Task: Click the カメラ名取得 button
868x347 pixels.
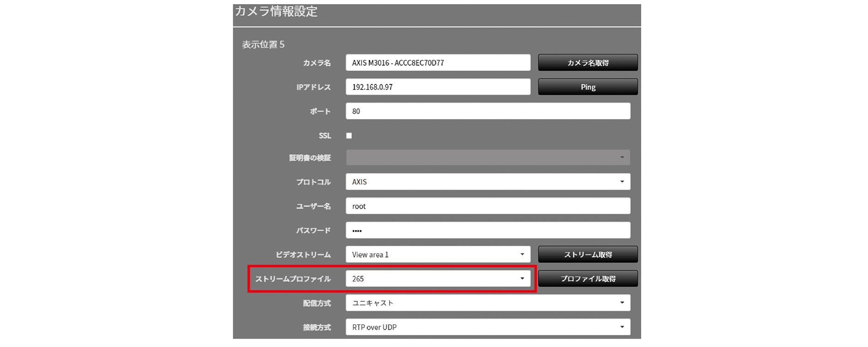Action: [x=588, y=63]
